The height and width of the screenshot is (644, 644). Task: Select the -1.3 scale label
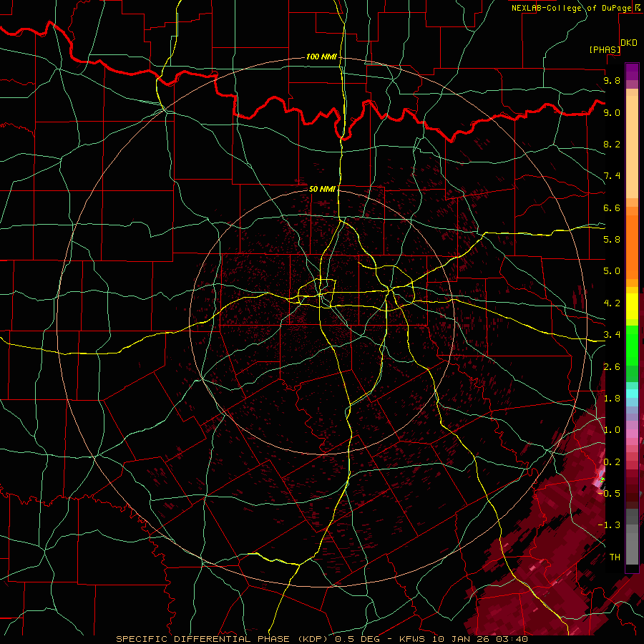(x=609, y=525)
